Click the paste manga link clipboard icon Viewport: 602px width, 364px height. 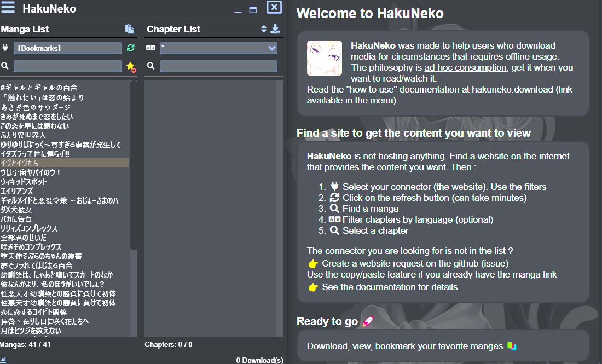pyautogui.click(x=129, y=29)
